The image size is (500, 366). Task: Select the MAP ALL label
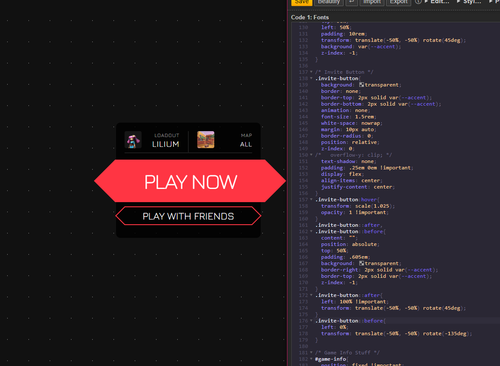click(246, 140)
